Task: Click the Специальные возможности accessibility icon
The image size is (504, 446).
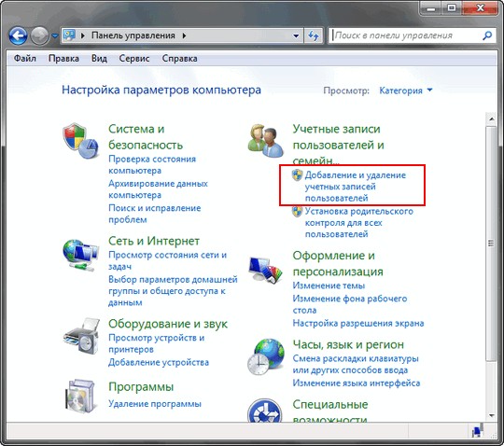Action: (x=265, y=411)
